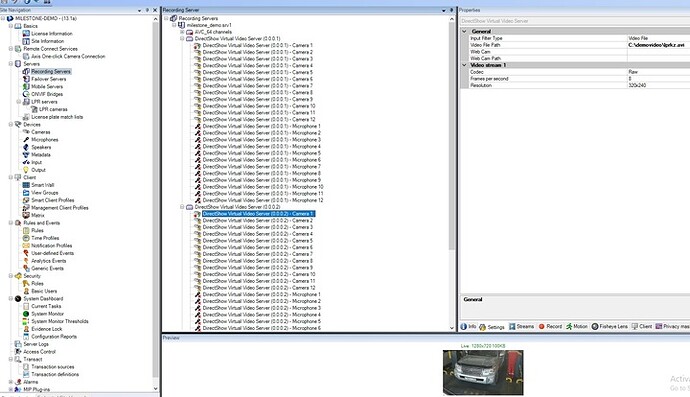
Task: Click the Microphones device icon
Action: point(26,140)
